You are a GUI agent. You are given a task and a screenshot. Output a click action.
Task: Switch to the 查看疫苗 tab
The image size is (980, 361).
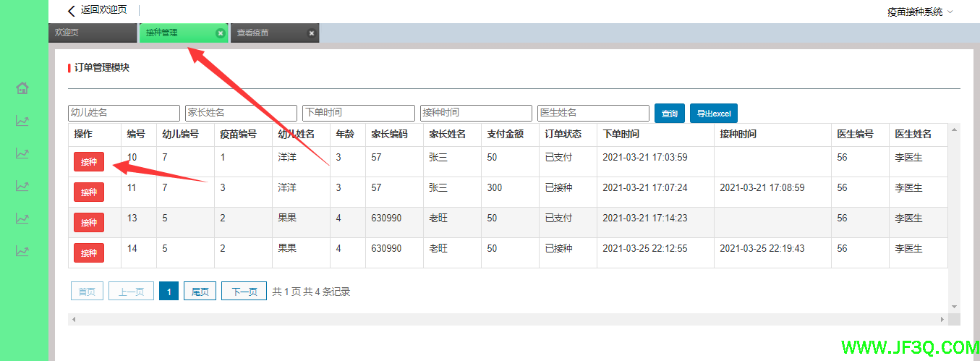pos(268,33)
